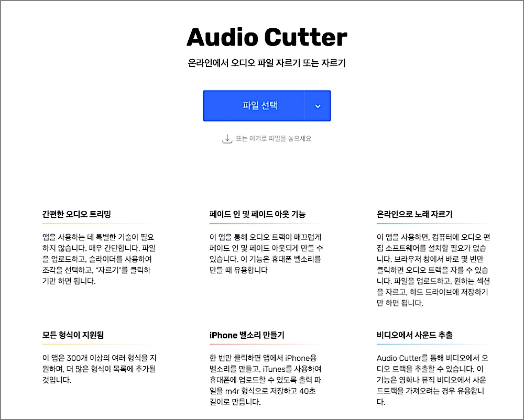Select the heading 페이드 인 및 페이드 아웃 기능
524x420 pixels.
[x=257, y=214]
